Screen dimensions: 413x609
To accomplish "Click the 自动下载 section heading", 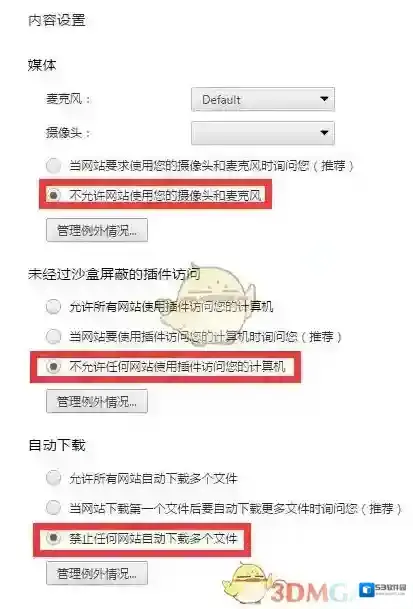I will click(57, 445).
